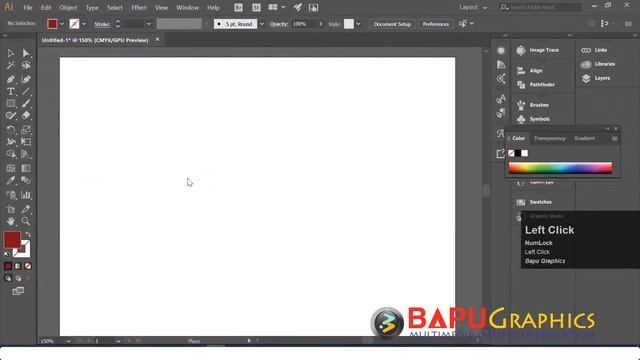This screenshot has width=640, height=360.
Task: Select the Slice tool
Action: click(26, 209)
